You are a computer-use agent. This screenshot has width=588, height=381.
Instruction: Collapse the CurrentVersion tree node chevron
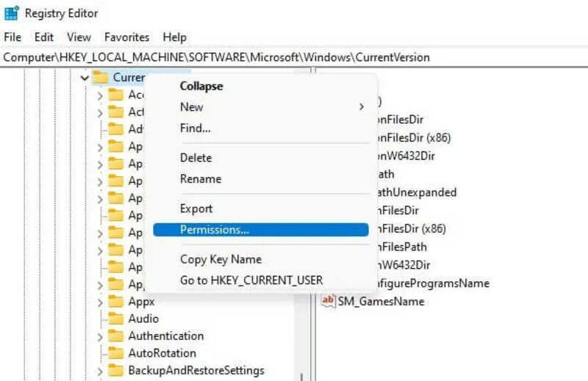click(x=85, y=78)
